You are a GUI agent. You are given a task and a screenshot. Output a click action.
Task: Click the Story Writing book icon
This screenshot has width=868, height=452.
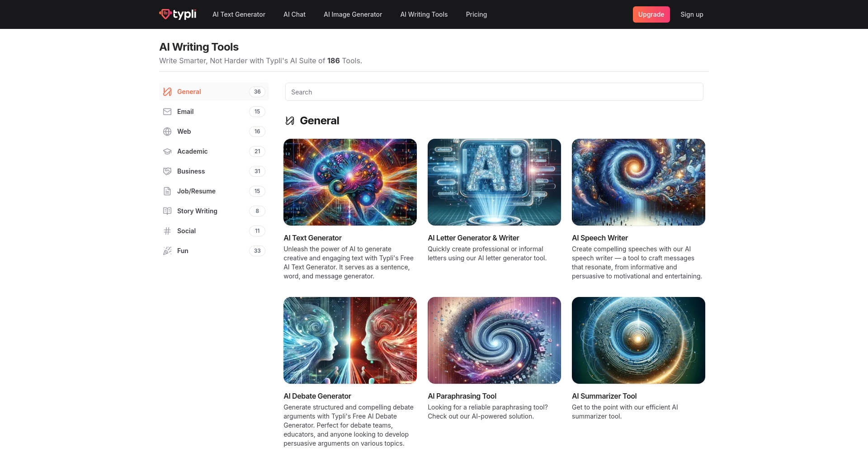[x=167, y=211]
